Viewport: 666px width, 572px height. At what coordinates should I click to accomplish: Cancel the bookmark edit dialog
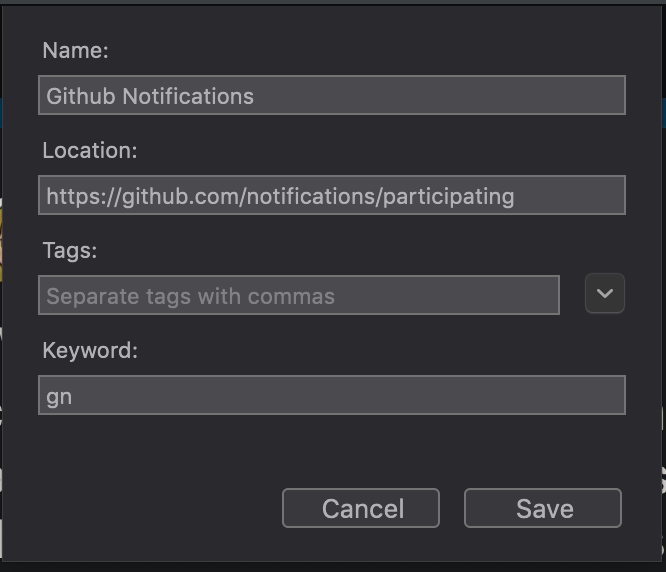tap(361, 508)
